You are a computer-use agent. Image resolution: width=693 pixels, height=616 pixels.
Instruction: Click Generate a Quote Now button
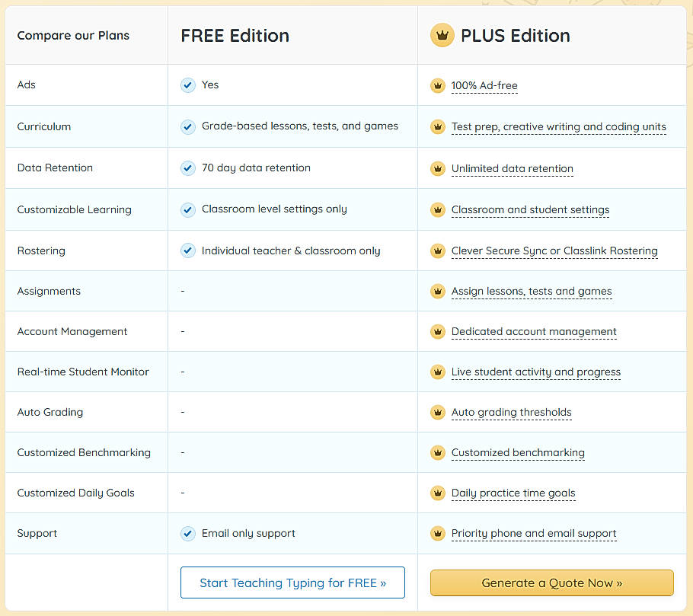tap(551, 582)
